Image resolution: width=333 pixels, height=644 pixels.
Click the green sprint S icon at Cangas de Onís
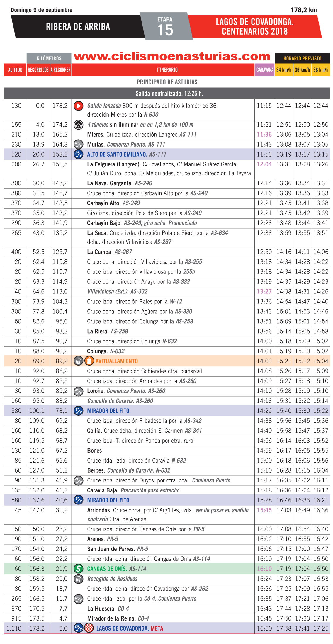(x=78, y=569)
